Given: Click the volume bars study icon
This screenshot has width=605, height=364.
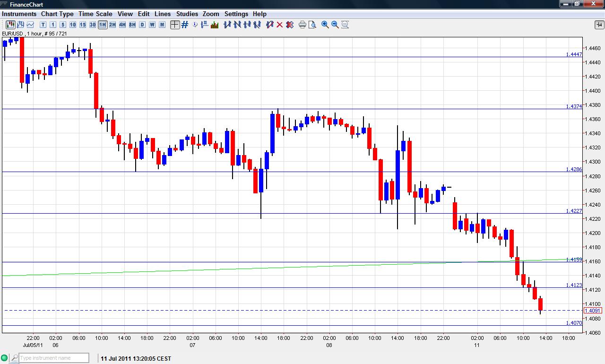Looking at the screenshot, I should (215, 25).
